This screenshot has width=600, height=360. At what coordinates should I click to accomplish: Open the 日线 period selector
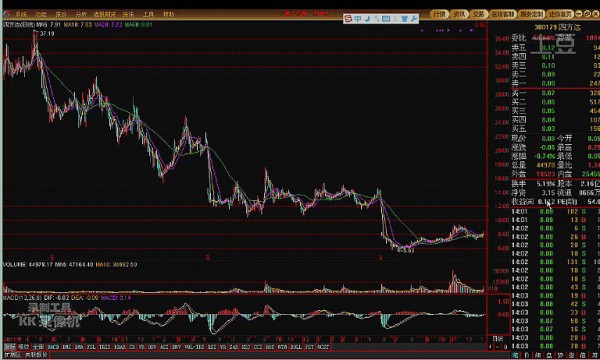pos(497,339)
